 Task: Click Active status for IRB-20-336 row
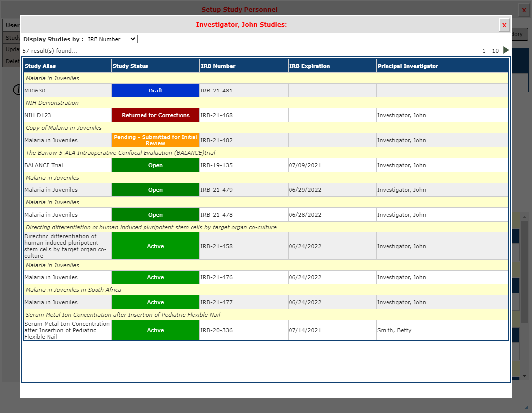click(x=155, y=330)
